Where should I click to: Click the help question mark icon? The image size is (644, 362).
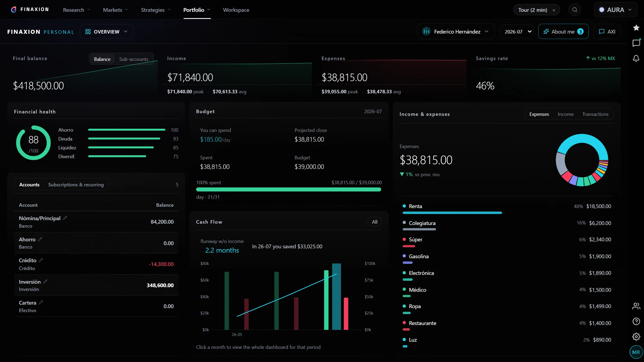coord(636,321)
